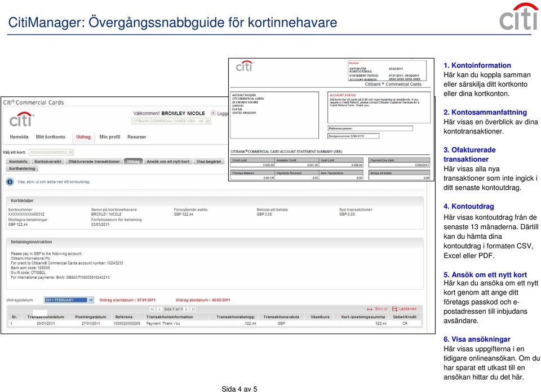This screenshot has height=392, width=541.
Task: Click the blue info icon beside statement hint
Action: (10, 182)
